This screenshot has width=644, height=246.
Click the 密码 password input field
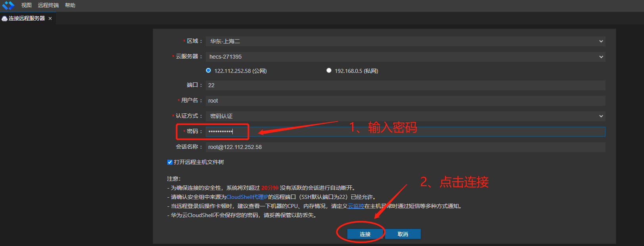coord(405,132)
